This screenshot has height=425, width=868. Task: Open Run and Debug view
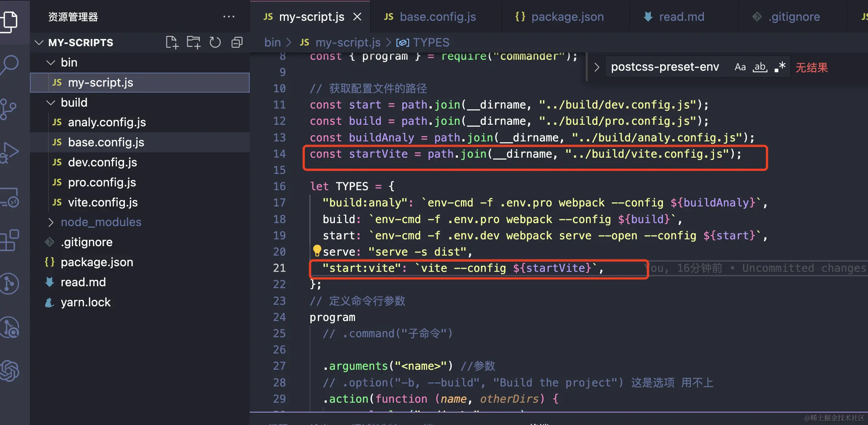pos(10,152)
